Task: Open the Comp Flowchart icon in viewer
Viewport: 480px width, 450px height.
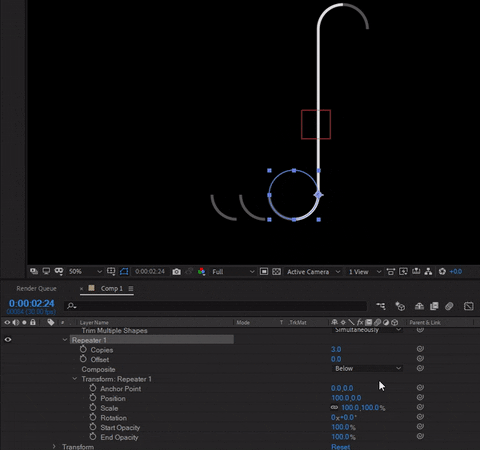Action: [428, 272]
